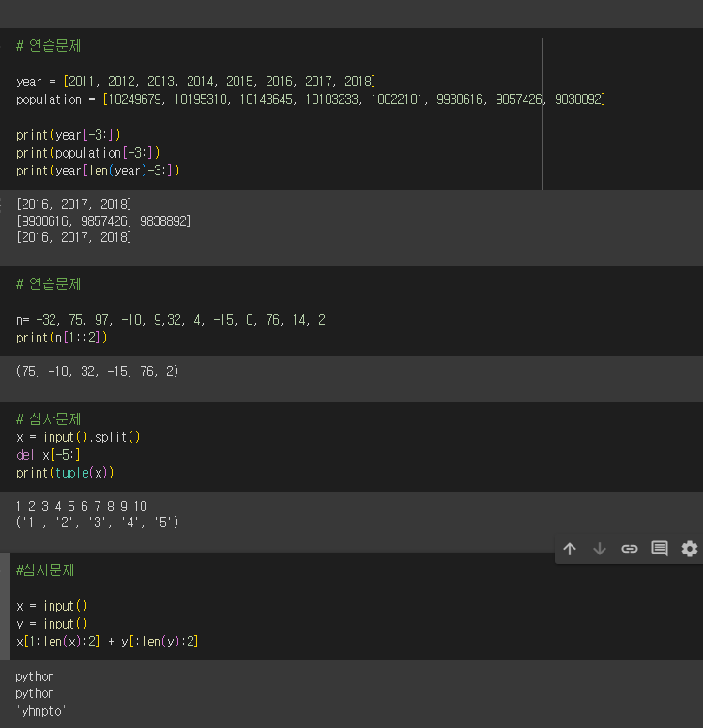The image size is (703, 728).
Task: Click the 'print(population[-3:])' line
Action: [88, 153]
